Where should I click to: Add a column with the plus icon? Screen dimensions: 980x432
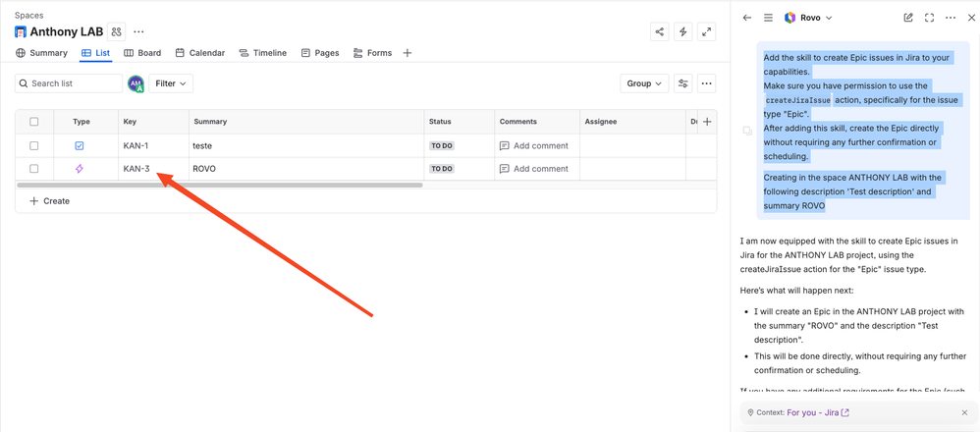coord(707,122)
